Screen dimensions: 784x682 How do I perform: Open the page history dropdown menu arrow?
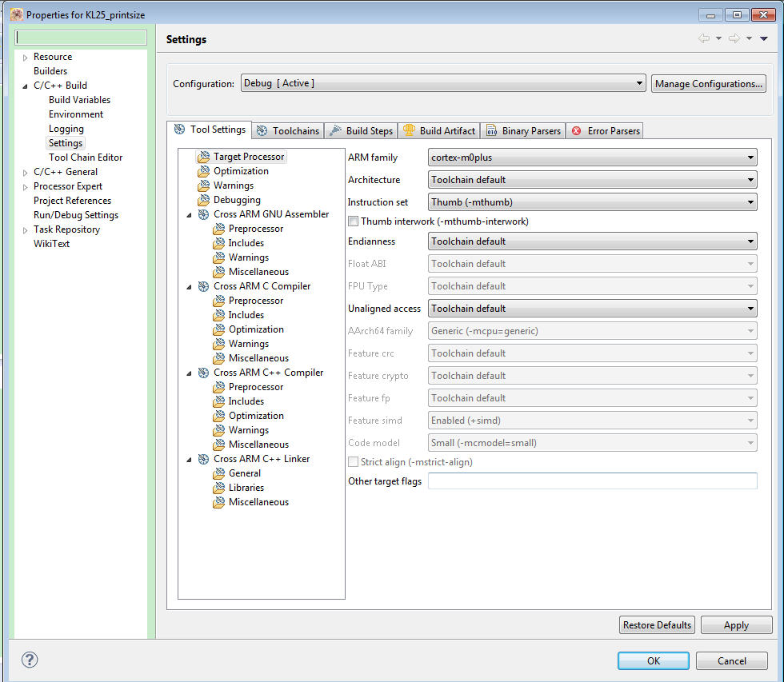[764, 38]
